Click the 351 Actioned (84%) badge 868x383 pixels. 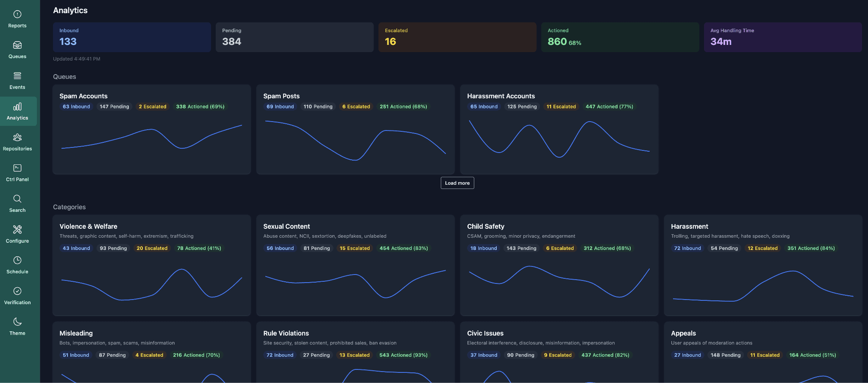(811, 248)
